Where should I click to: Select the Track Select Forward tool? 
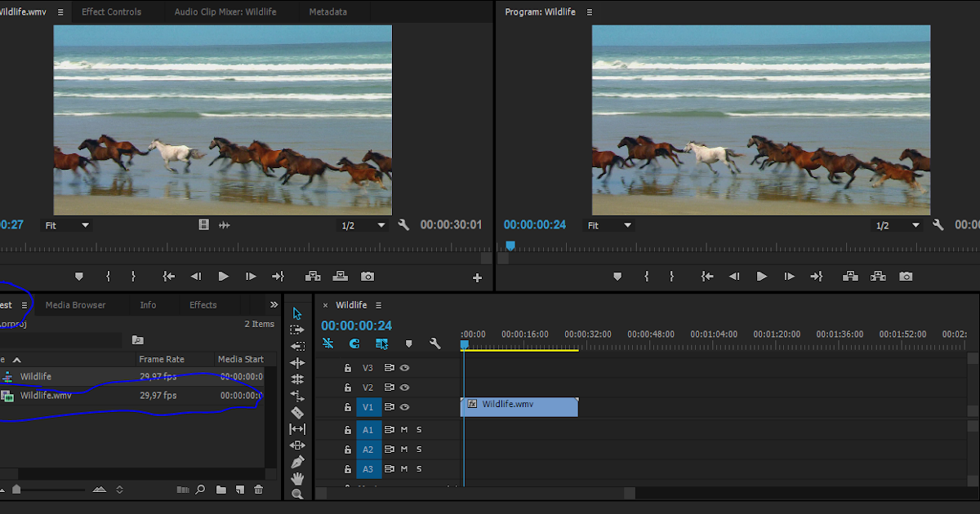[297, 330]
